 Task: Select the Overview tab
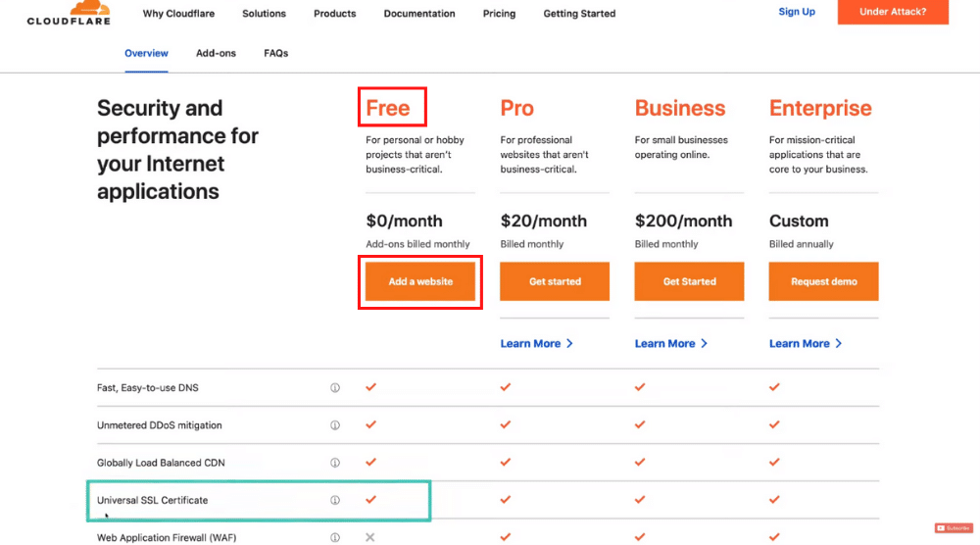click(146, 53)
